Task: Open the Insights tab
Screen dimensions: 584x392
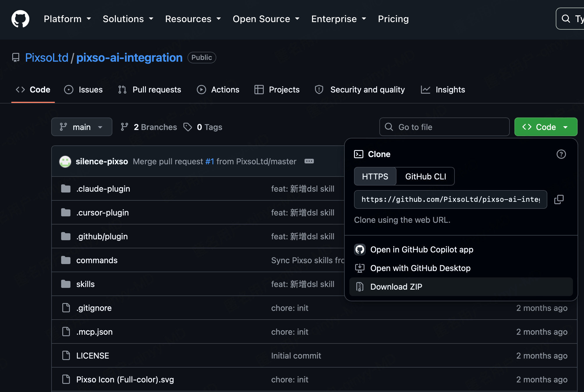Action: click(443, 90)
